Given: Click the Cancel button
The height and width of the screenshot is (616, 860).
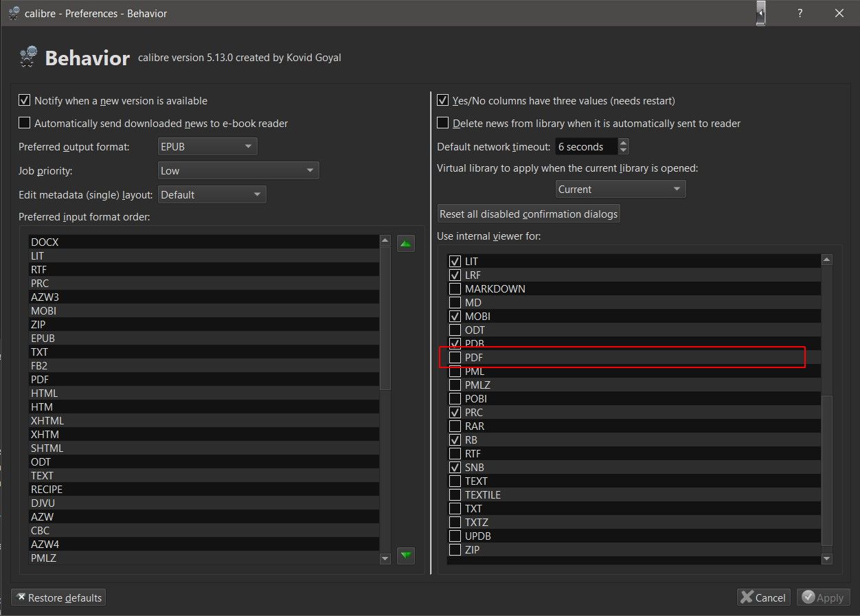Looking at the screenshot, I should (763, 597).
